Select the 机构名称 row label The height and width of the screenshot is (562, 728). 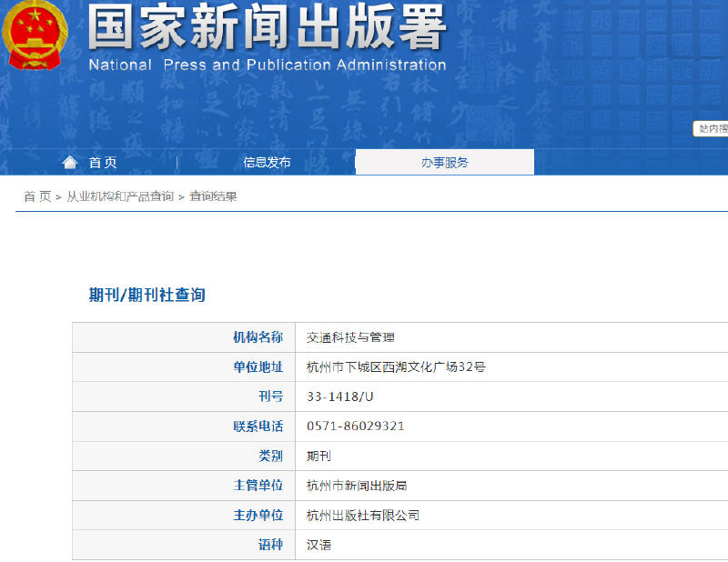pos(258,337)
